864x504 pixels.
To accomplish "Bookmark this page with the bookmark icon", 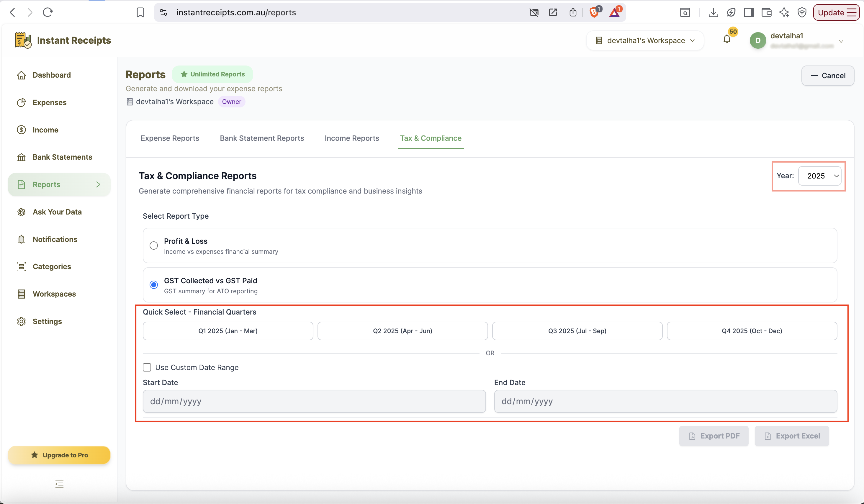I will click(140, 13).
